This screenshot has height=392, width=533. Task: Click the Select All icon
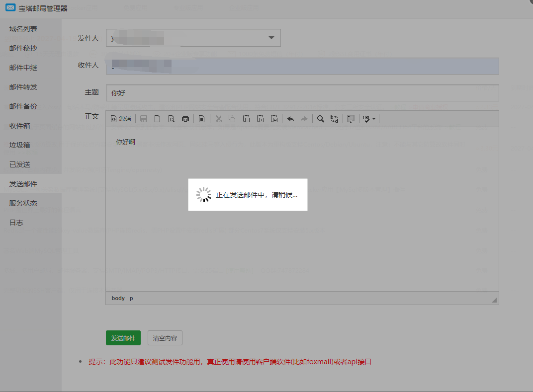point(351,119)
